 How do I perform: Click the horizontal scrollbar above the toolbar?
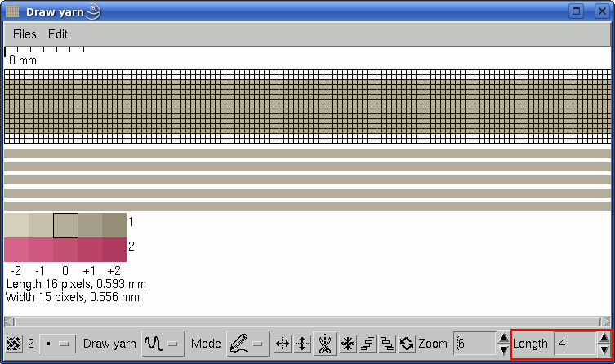coord(307,321)
